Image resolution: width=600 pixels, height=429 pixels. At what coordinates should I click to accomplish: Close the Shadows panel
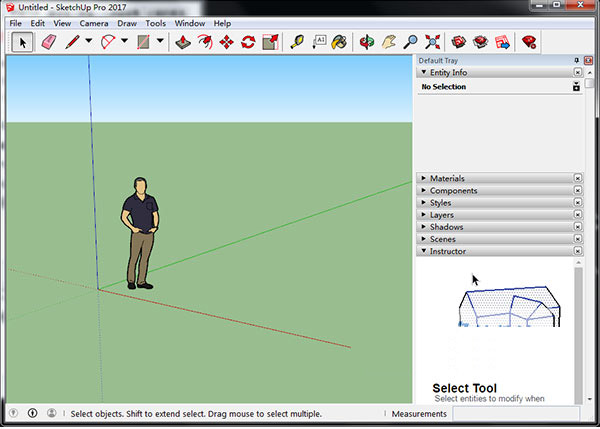[x=577, y=227]
